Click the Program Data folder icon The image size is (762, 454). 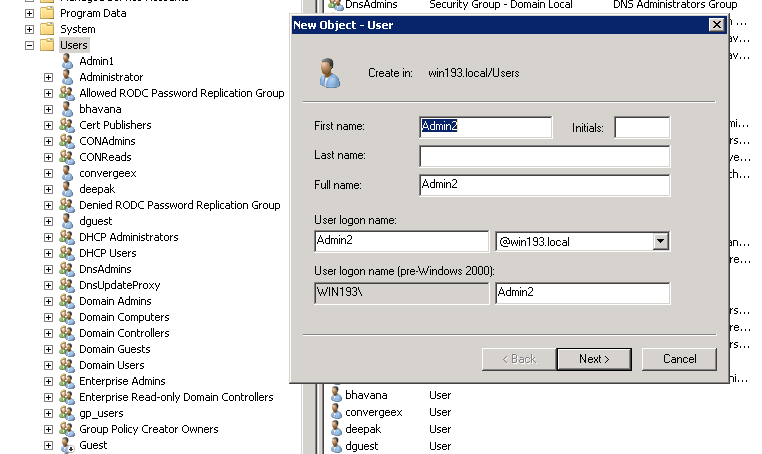[47, 13]
